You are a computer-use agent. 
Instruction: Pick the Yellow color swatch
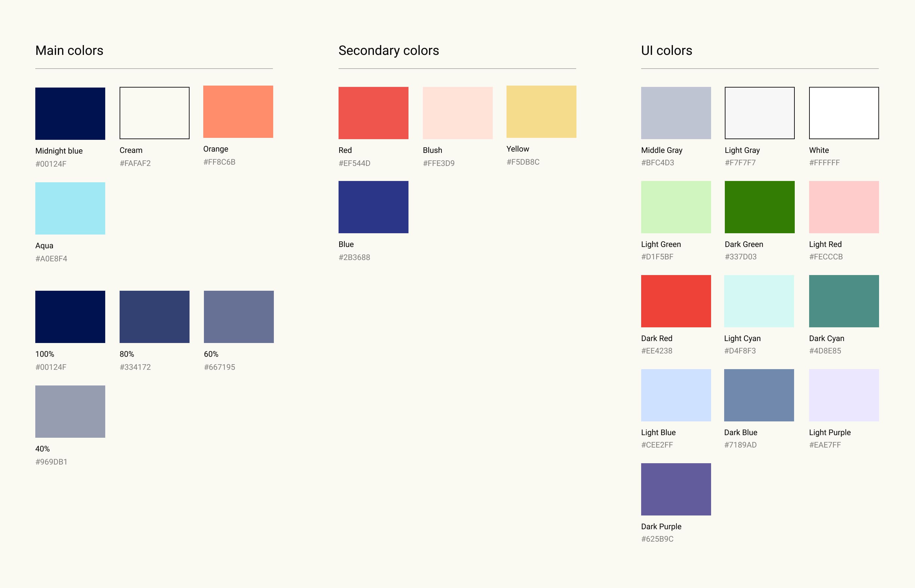coord(541,111)
